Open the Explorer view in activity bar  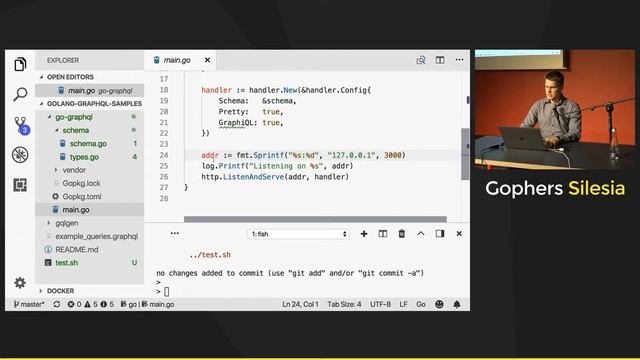coord(20,64)
